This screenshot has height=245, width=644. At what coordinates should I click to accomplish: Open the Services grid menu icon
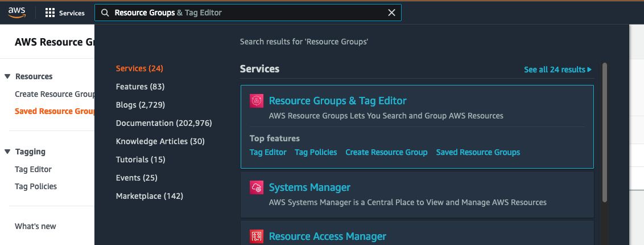[50, 13]
